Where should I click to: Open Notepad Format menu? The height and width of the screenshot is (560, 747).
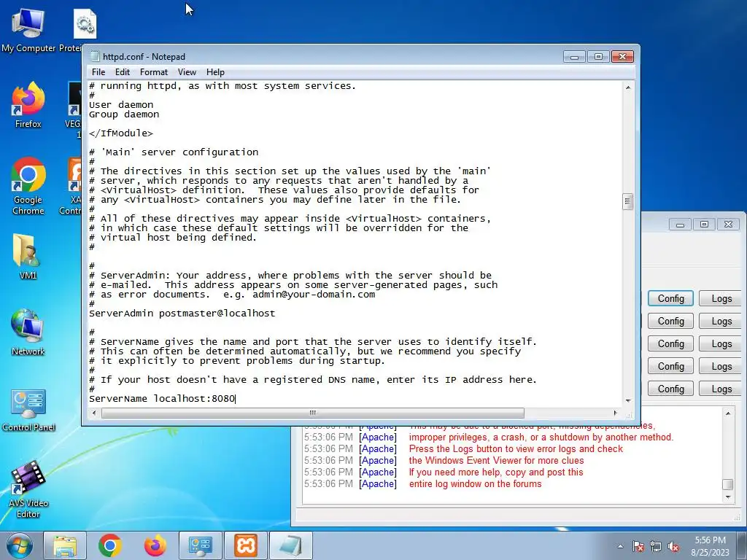click(153, 72)
